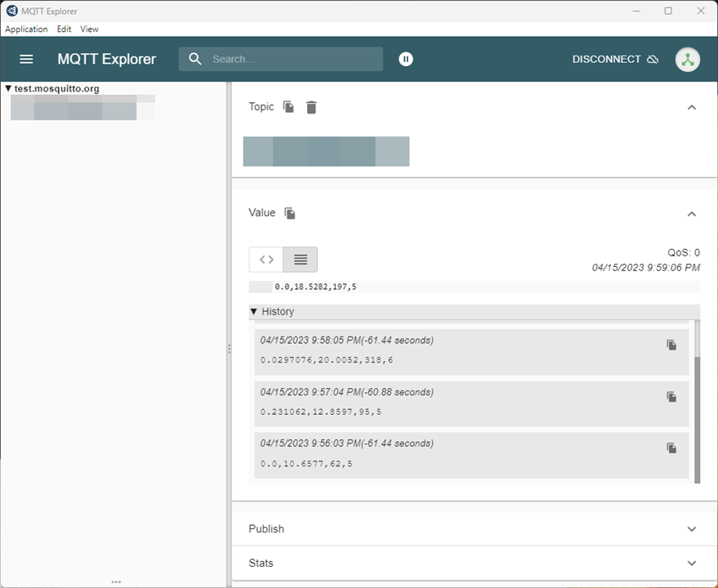Click the 04/15/2023 9:59:06 PM timestamp
This screenshot has height=588, width=718.
[645, 267]
